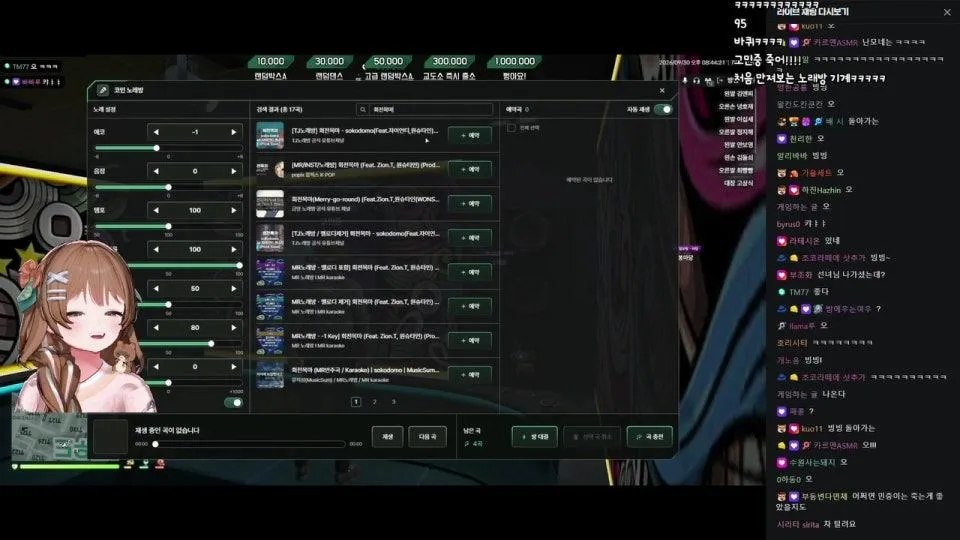Open chat user llama루 profile
This screenshot has height=540, width=960.
802,326
